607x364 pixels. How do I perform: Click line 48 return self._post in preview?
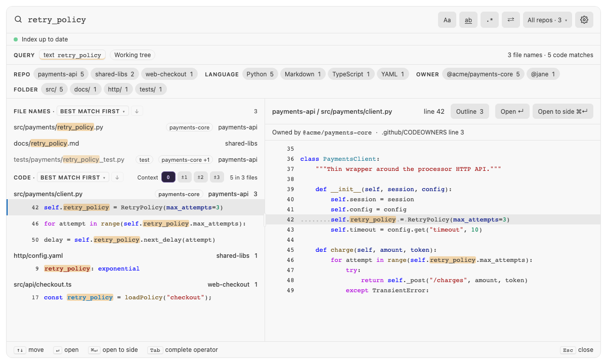point(433,280)
